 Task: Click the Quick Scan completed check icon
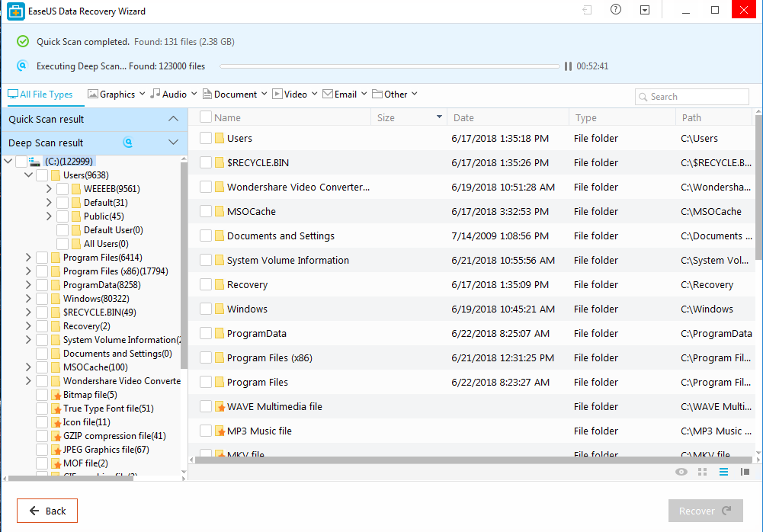point(23,41)
